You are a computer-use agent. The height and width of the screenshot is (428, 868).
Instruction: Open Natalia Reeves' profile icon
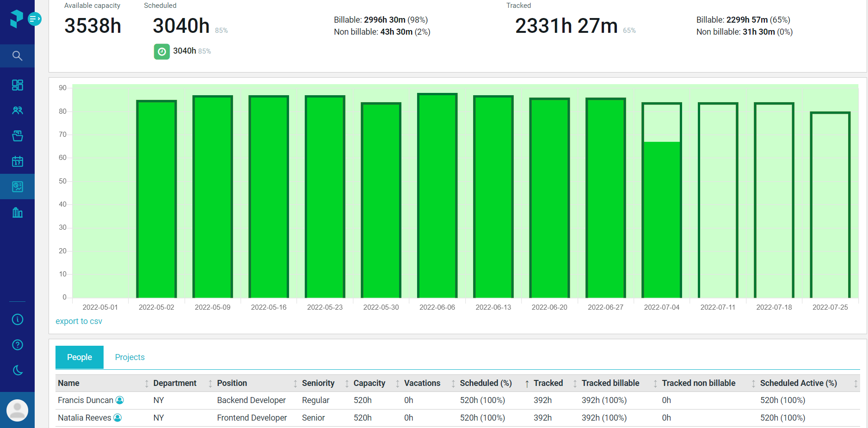[117, 417]
